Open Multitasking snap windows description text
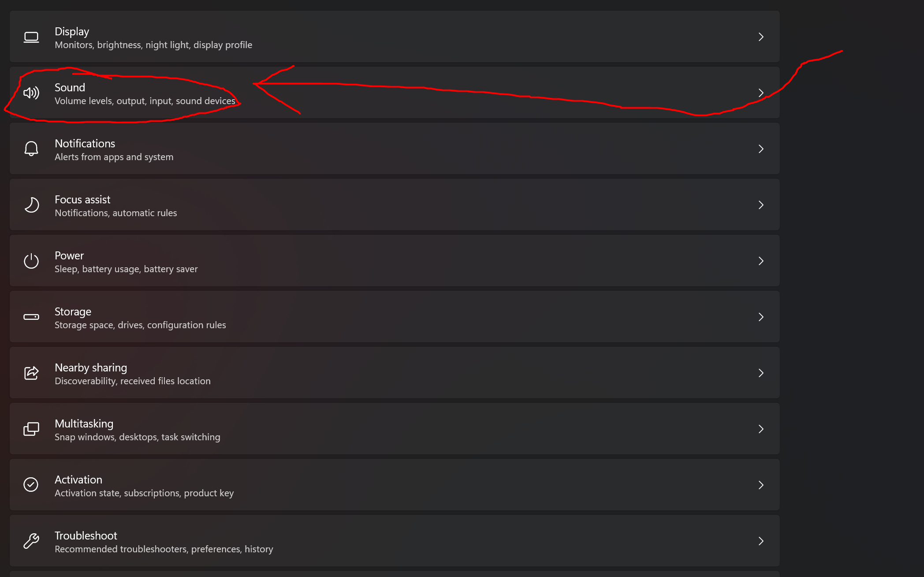The image size is (924, 577). (x=138, y=437)
